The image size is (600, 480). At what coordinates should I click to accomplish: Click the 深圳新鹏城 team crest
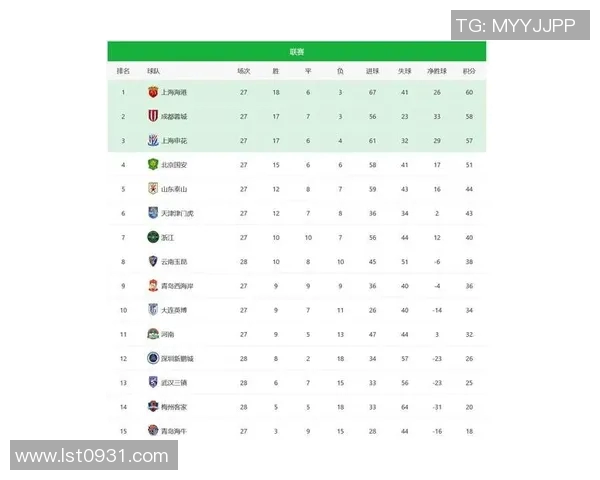pos(152,358)
